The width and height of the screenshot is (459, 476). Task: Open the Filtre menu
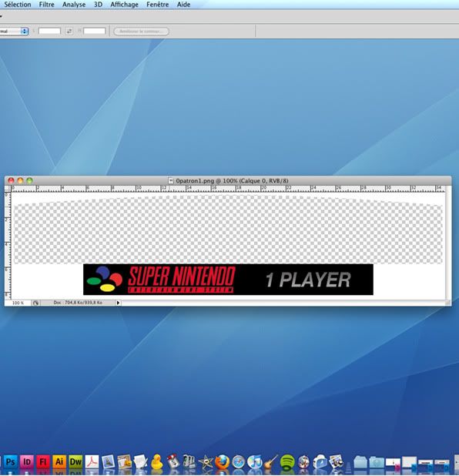46,5
